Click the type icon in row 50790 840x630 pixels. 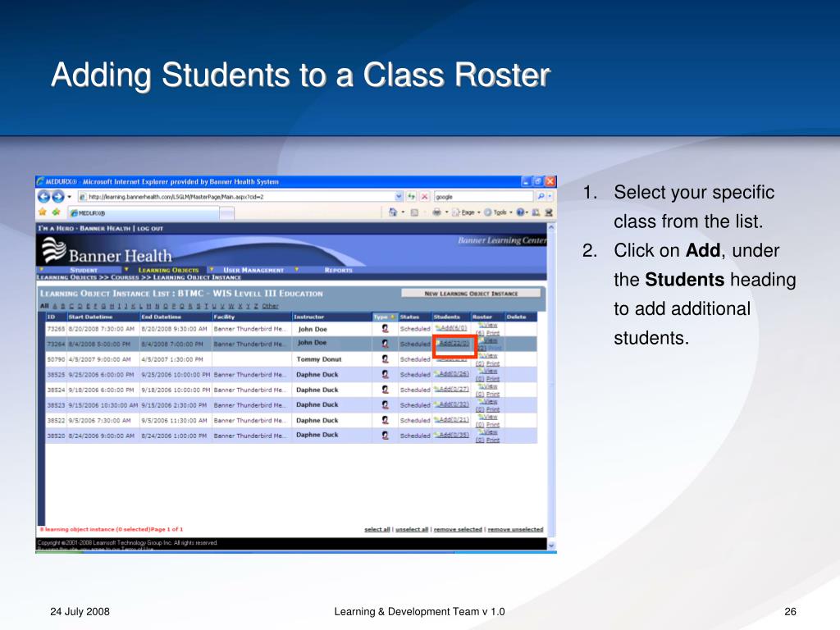pyautogui.click(x=385, y=359)
